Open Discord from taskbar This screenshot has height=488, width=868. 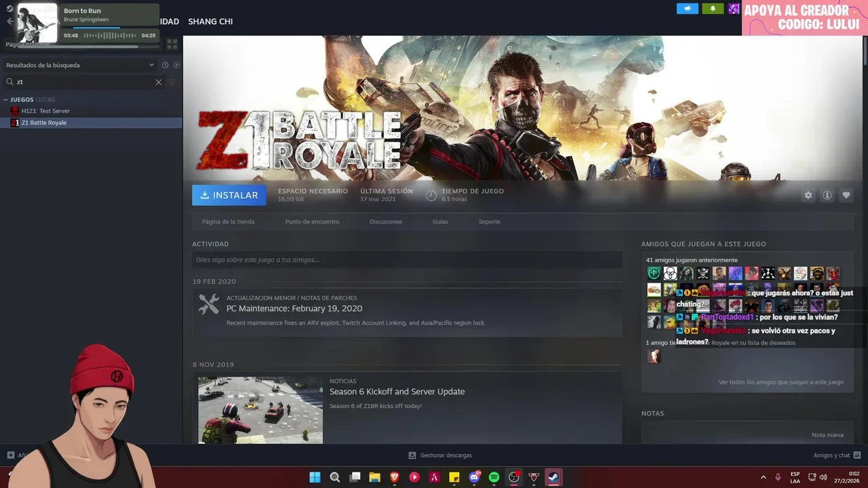[x=474, y=477]
